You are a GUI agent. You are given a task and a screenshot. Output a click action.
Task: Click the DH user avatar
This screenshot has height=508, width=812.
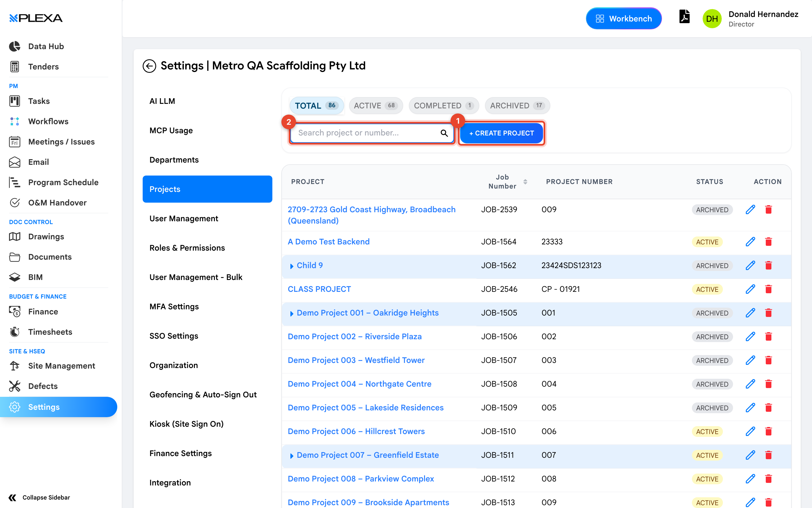[712, 18]
